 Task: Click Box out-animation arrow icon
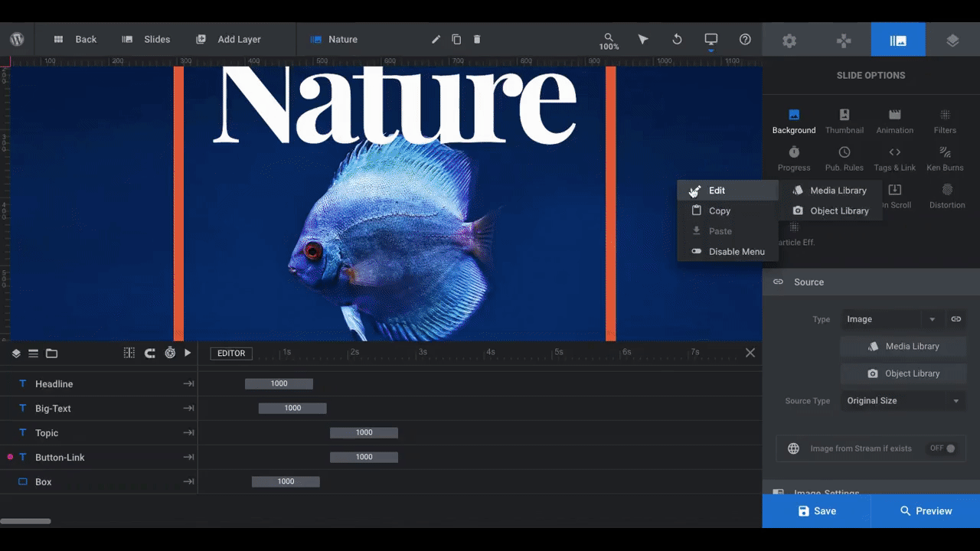click(x=188, y=482)
